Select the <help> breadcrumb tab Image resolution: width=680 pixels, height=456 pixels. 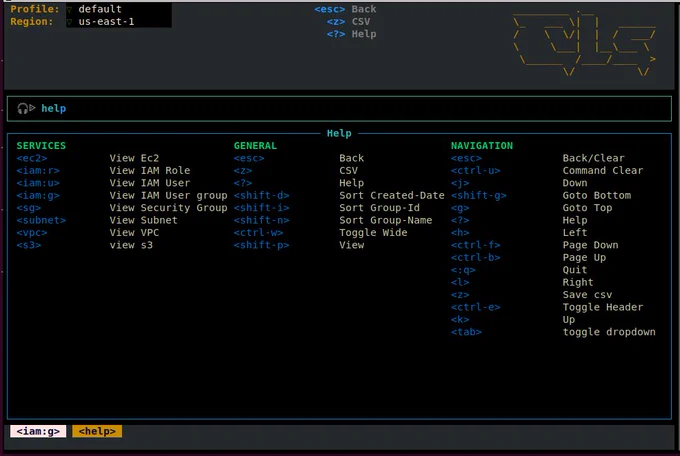pos(97,431)
